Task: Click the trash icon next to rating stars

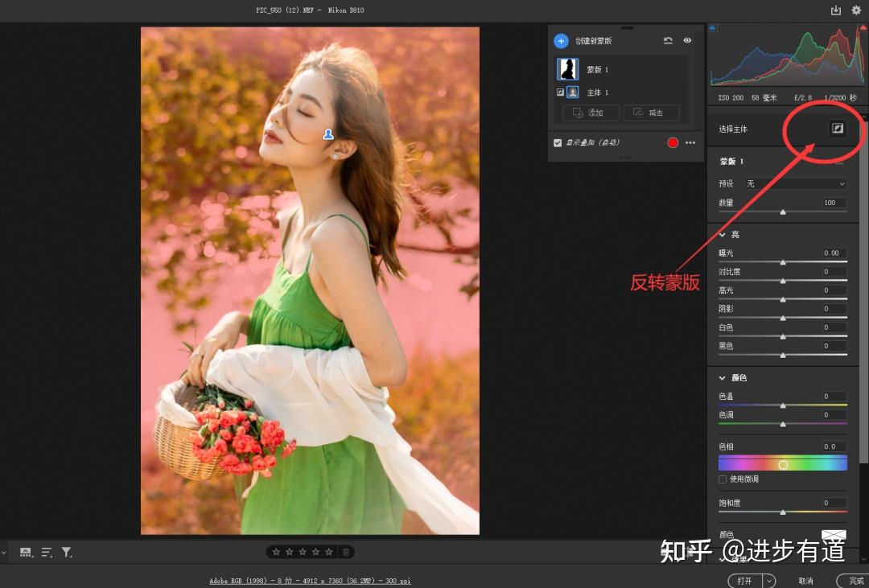Action: 346,552
